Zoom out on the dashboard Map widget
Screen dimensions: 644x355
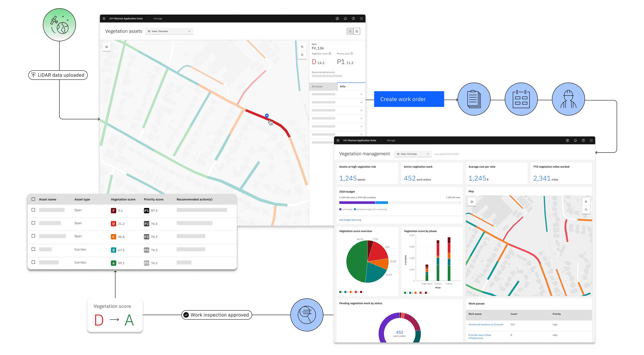pos(586,210)
